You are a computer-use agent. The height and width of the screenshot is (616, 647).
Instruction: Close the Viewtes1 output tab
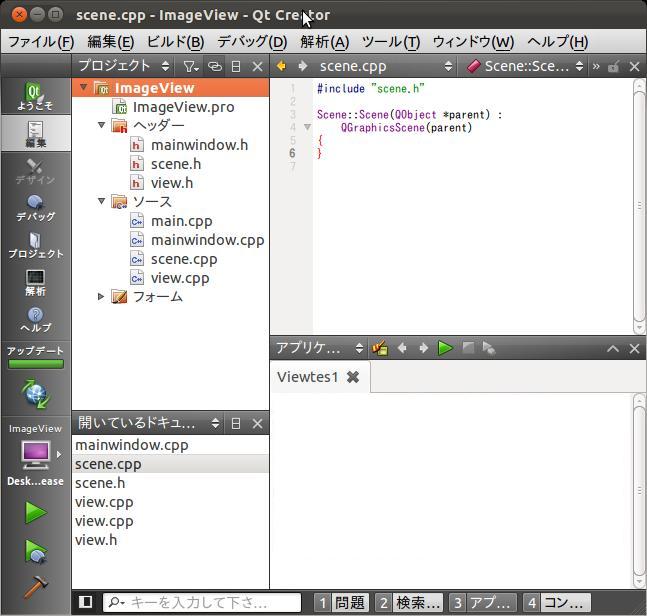(353, 377)
